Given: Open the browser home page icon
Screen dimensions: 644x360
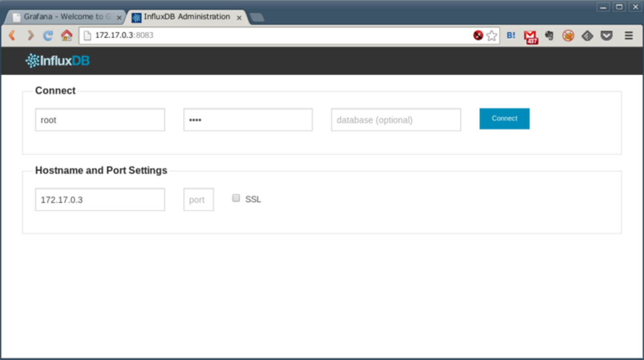Looking at the screenshot, I should click(x=66, y=35).
